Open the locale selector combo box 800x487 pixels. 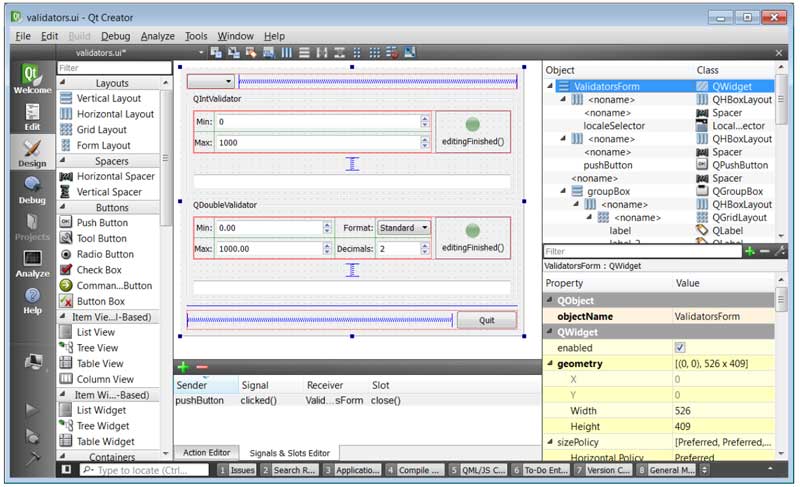point(211,81)
